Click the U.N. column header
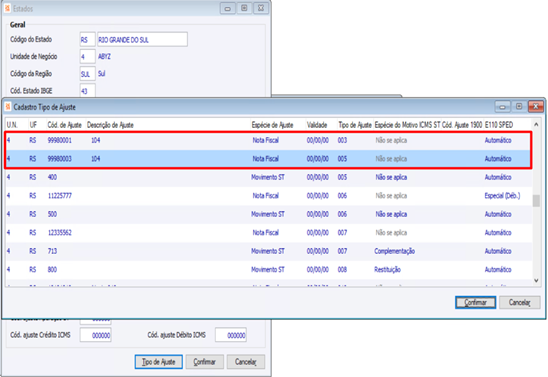 pyautogui.click(x=12, y=125)
